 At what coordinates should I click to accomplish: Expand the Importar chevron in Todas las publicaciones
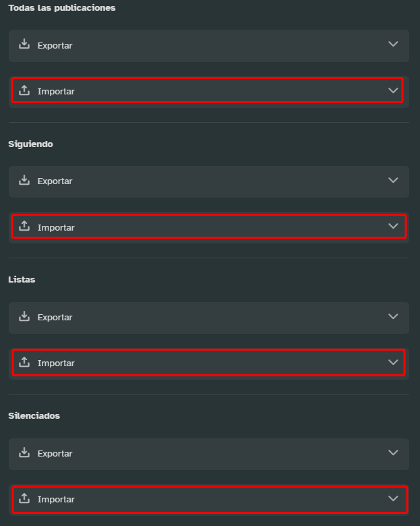click(393, 90)
